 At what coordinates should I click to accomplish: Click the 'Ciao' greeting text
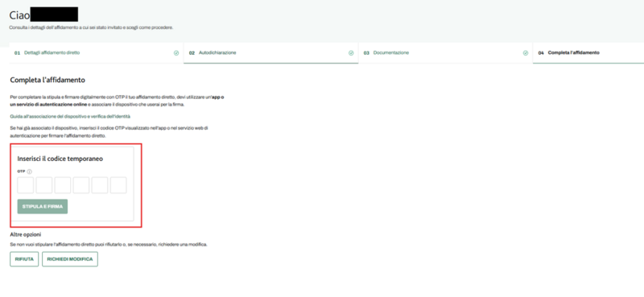[x=19, y=15]
